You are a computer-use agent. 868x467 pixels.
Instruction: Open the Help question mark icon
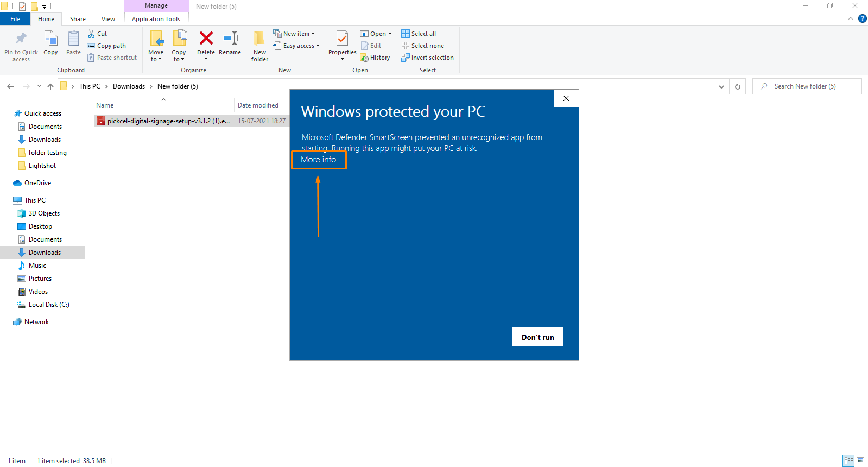point(862,18)
